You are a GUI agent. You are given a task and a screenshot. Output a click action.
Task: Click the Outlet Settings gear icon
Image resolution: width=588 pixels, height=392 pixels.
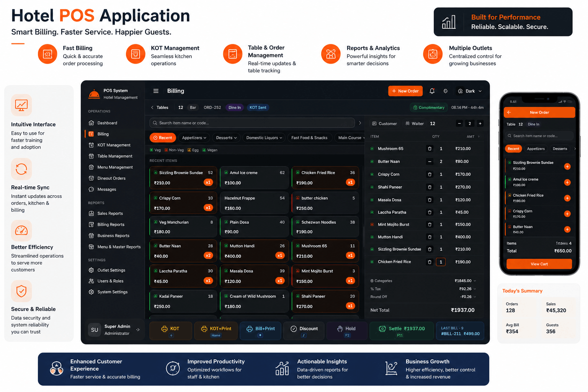coord(91,270)
